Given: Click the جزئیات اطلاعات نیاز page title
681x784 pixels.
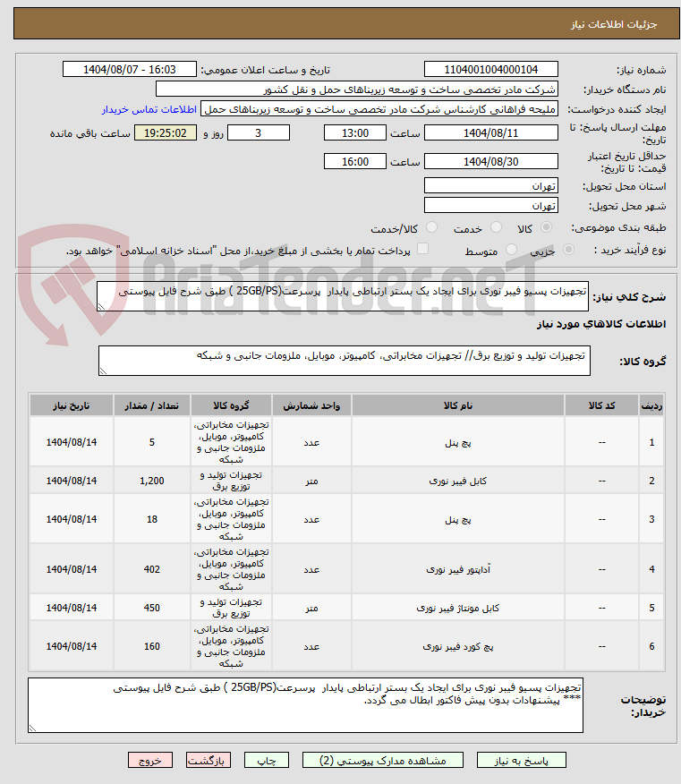Looking at the screenshot, I should click(x=614, y=24).
